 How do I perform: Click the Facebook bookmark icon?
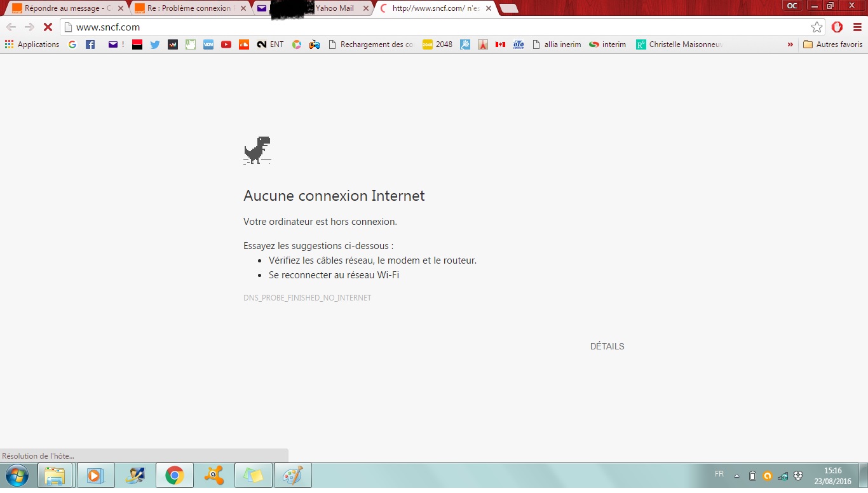(x=90, y=44)
